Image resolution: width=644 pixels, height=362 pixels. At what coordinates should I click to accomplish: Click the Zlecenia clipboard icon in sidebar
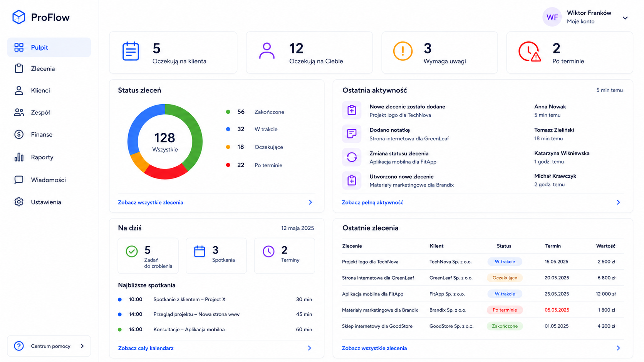(19, 68)
